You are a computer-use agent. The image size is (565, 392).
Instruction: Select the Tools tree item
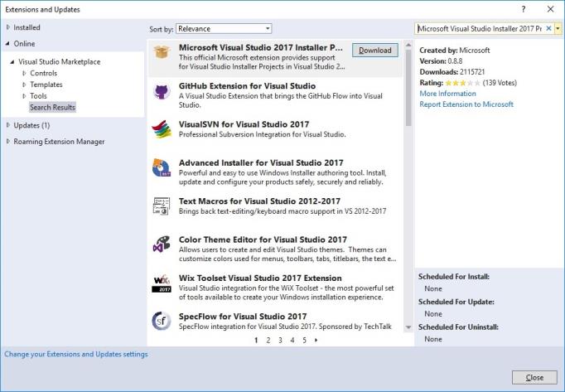pos(38,96)
